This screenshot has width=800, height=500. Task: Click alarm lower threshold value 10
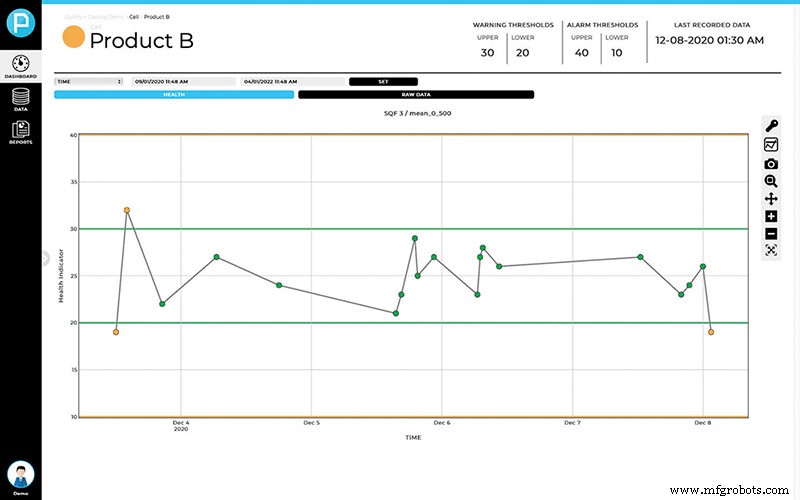(x=616, y=53)
